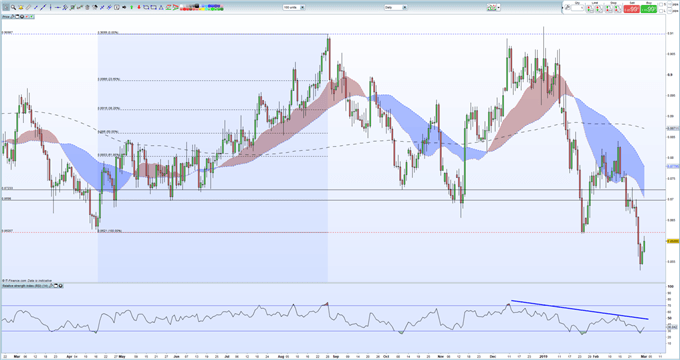
Task: Expand the chart style dropdown arrow
Action: click(498, 7)
